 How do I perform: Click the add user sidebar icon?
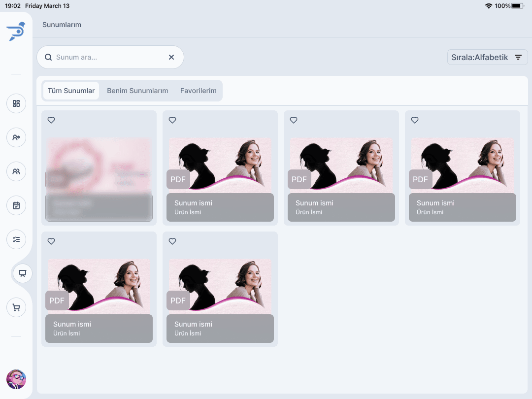[16, 137]
